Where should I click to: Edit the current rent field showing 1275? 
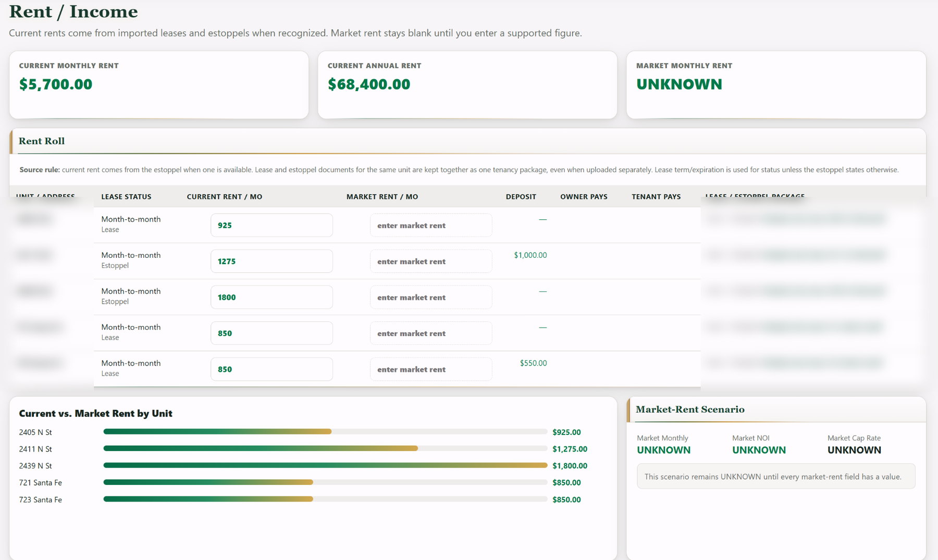(x=271, y=261)
